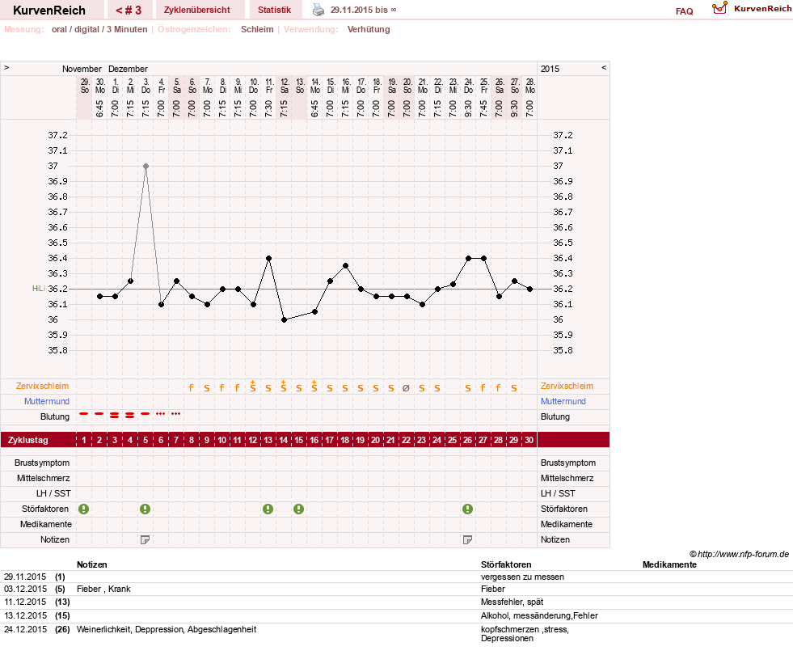Click the spotting dots on cycle day 7
The width and height of the screenshot is (793, 672).
pyautogui.click(x=176, y=414)
